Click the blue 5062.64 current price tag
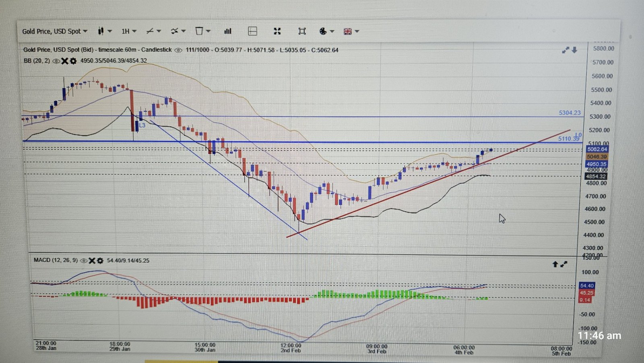 (597, 149)
